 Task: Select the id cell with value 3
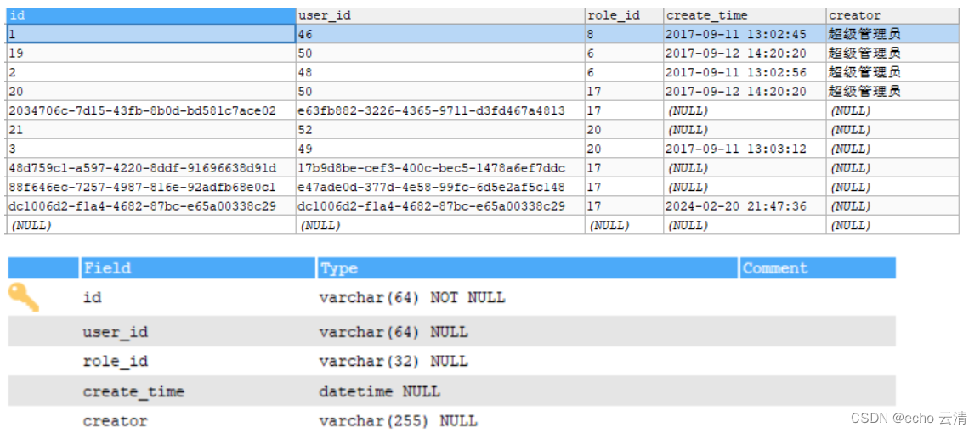[150, 149]
